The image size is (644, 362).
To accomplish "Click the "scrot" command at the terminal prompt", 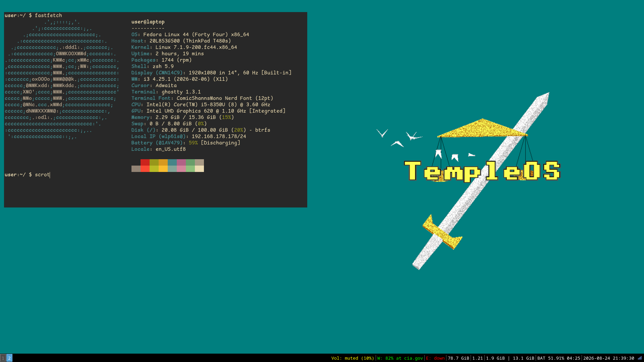I will (42, 175).
